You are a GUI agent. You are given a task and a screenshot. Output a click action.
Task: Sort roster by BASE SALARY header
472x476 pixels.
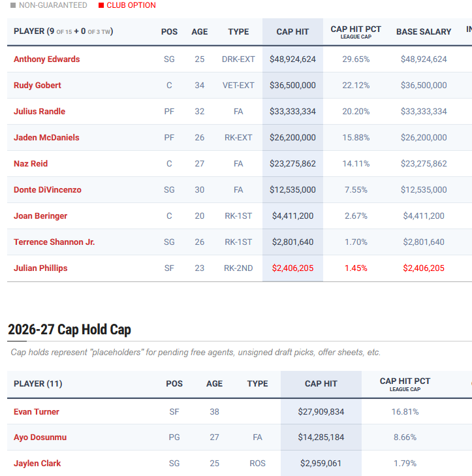coord(424,32)
